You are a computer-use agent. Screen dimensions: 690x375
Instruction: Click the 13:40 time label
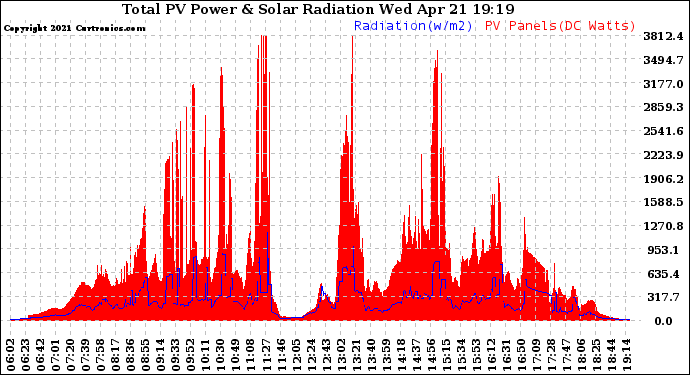tap(371, 354)
